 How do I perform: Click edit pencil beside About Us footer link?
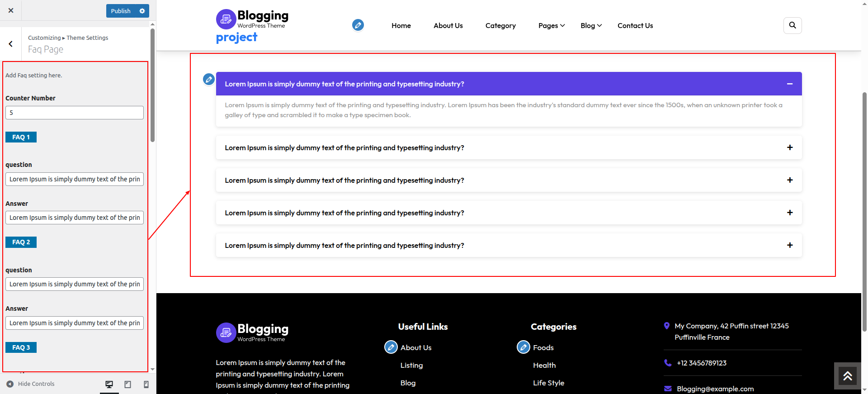(x=391, y=347)
